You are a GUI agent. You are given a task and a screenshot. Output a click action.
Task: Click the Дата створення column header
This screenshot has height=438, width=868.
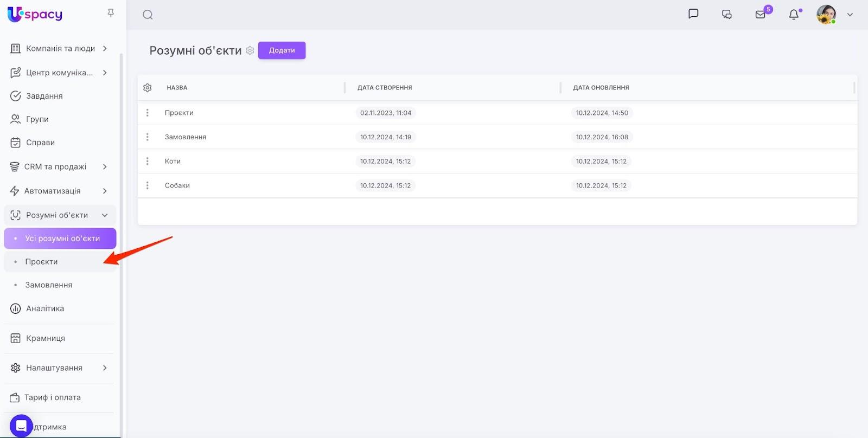tap(385, 88)
